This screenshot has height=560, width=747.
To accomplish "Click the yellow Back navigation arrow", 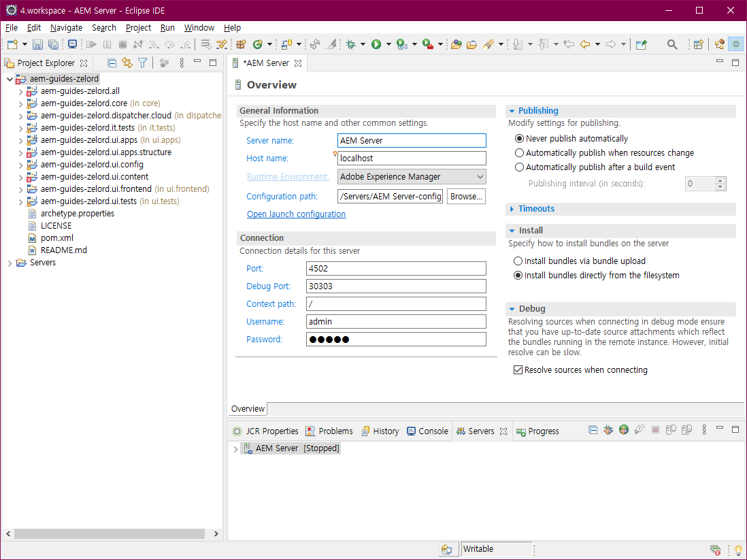I will coord(585,44).
